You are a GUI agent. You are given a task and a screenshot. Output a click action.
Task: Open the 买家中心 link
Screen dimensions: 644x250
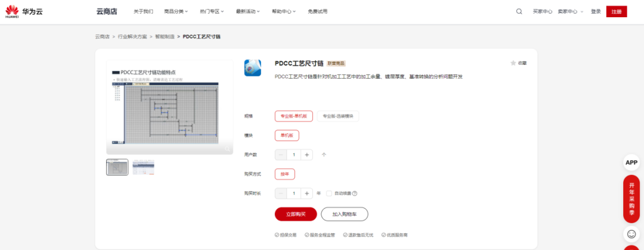542,11
